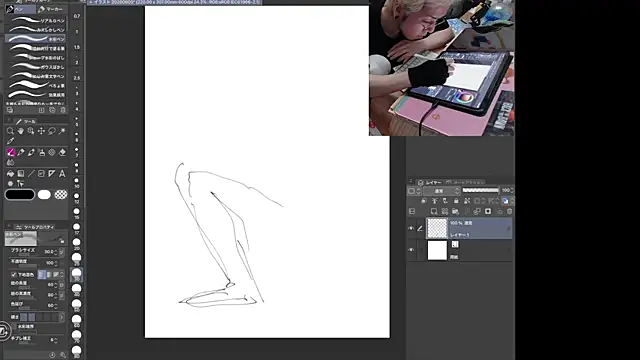
Task: Select the Ruler tool
Action: pos(52,173)
